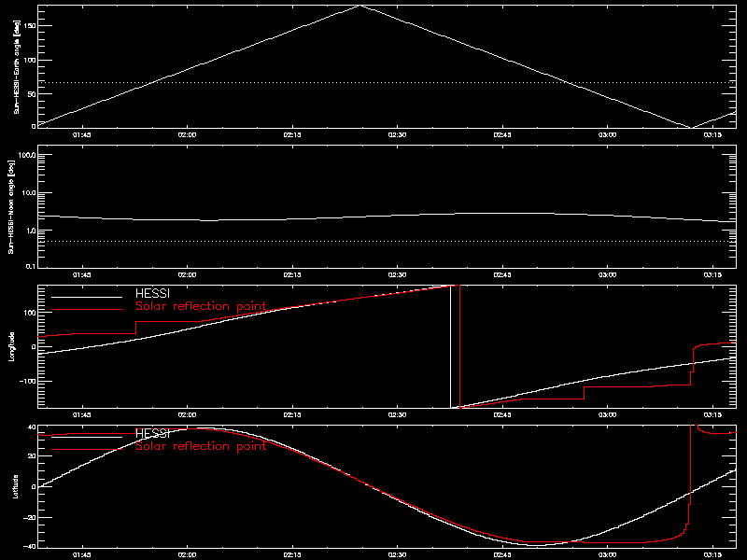Click 03:00 time label under Noon angle plot
This screenshot has height=560, width=747.
pos(607,274)
